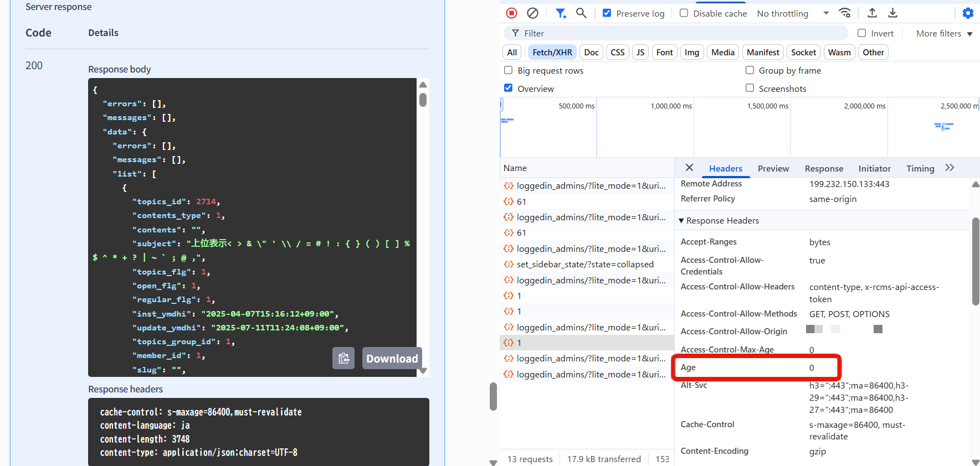The width and height of the screenshot is (980, 466).
Task: Import HAR file upload icon
Action: pyautogui.click(x=872, y=13)
